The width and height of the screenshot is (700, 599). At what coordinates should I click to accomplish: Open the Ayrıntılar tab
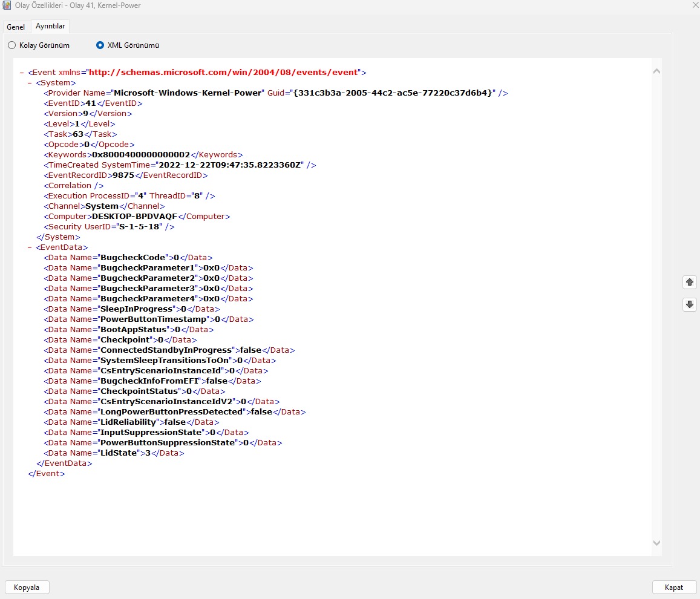[x=51, y=27]
